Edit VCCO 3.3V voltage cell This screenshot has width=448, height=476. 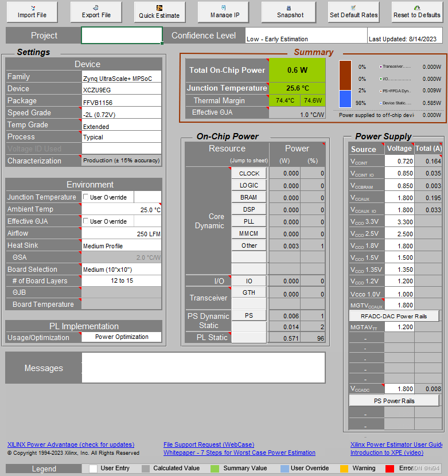click(399, 221)
